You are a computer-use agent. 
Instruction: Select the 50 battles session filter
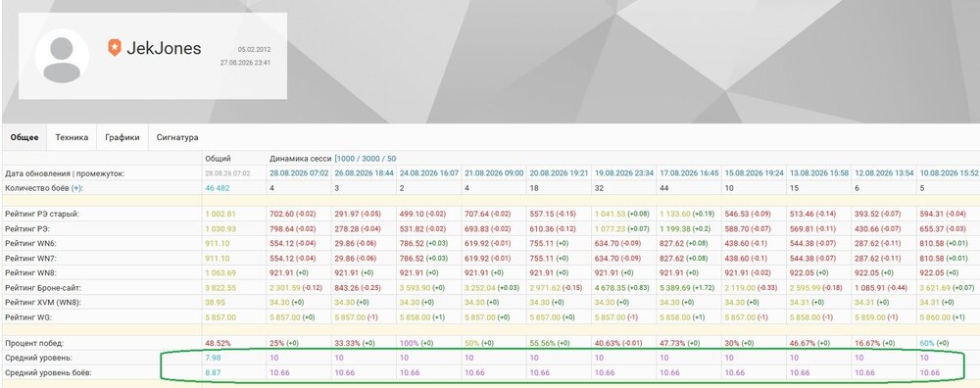pyautogui.click(x=391, y=159)
